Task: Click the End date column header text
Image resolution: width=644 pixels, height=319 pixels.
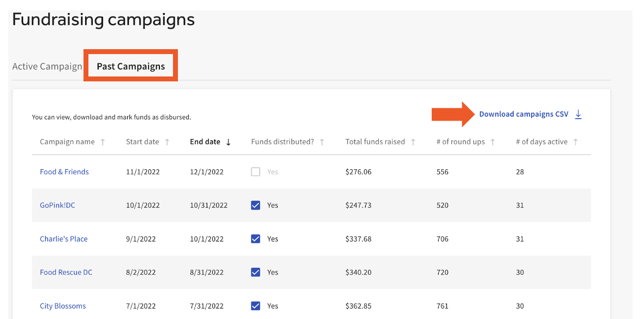Action: tap(205, 142)
